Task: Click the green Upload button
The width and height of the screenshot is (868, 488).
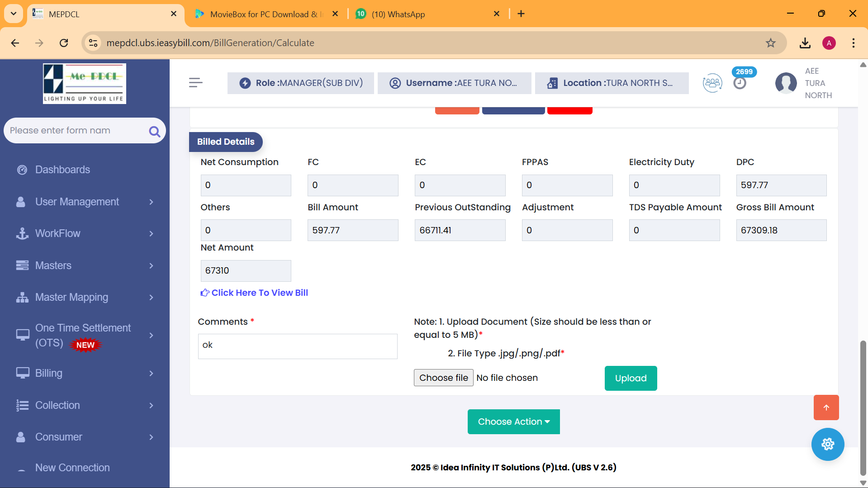Action: pos(631,378)
